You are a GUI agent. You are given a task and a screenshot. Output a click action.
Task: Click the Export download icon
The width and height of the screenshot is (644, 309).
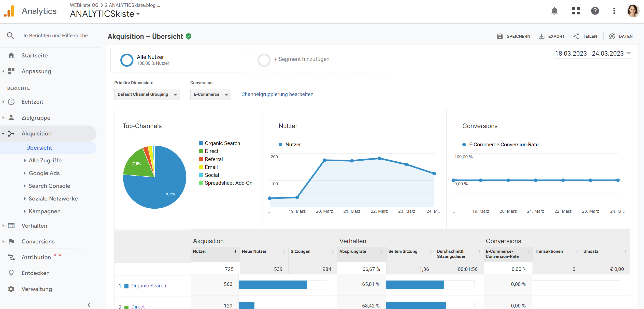click(541, 36)
